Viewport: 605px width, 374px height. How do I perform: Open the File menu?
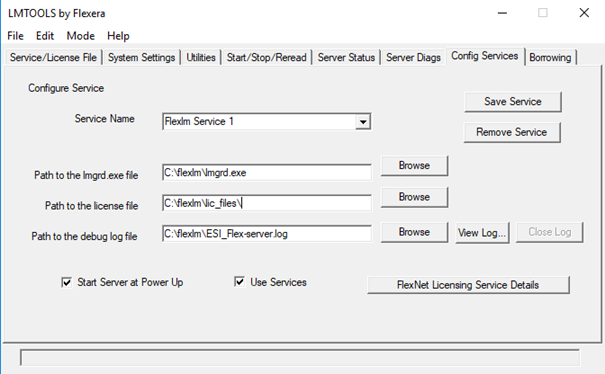click(x=15, y=36)
